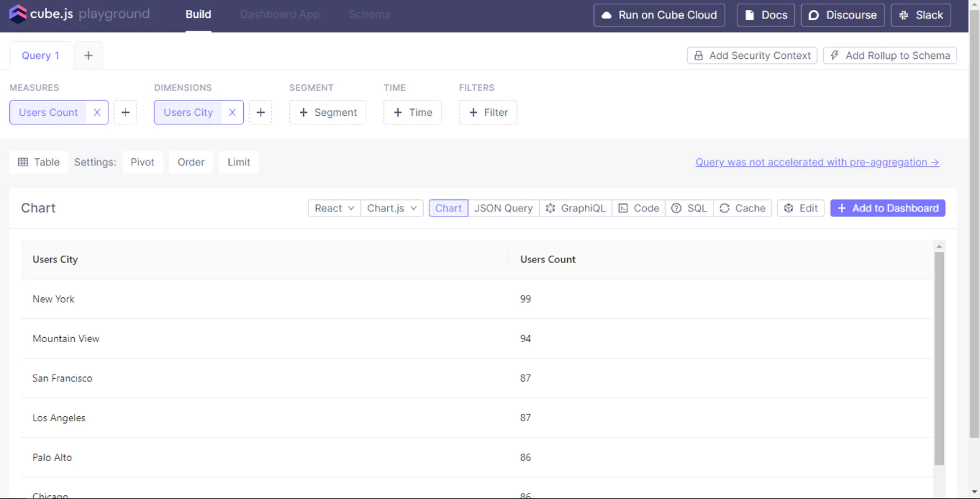980x499 pixels.
Task: Click the table scroll-up arrow
Action: [x=939, y=246]
